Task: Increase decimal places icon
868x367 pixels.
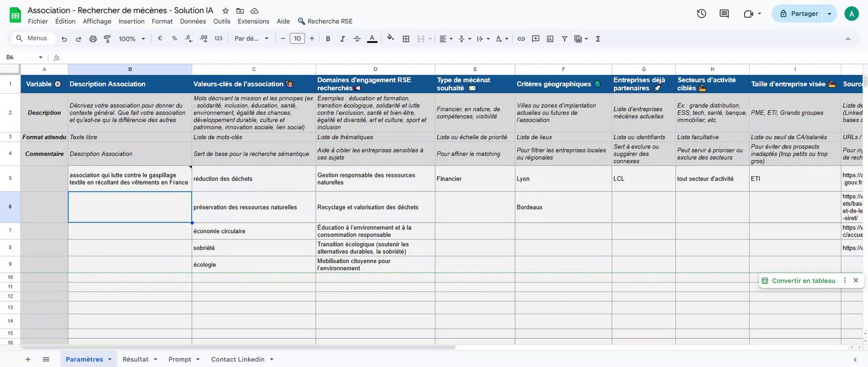Action: point(203,38)
